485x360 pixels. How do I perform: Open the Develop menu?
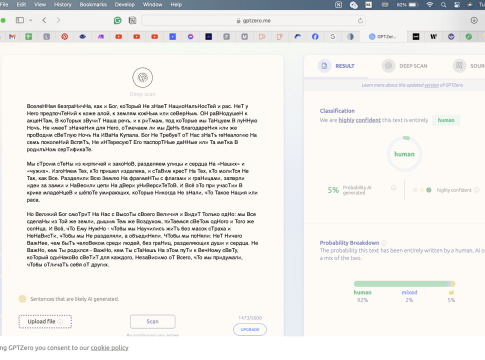pos(125,5)
